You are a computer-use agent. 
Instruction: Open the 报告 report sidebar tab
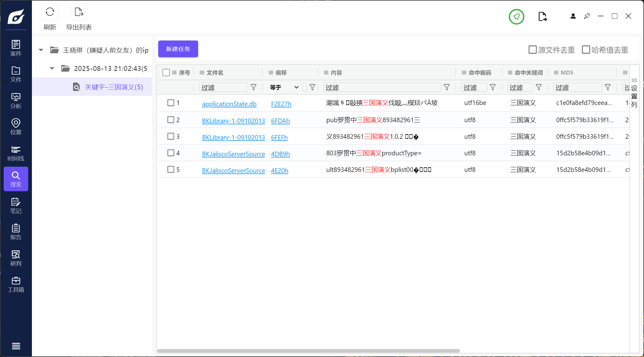tap(16, 232)
